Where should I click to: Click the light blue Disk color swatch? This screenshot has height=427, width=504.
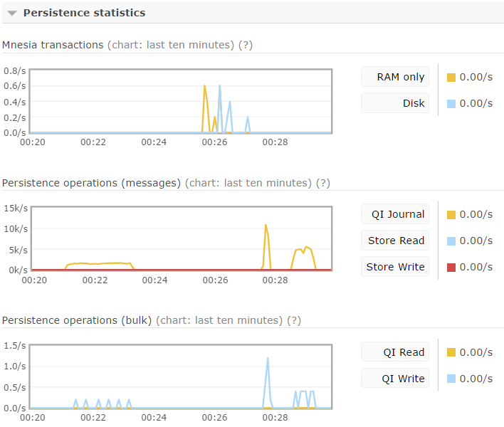[451, 104]
